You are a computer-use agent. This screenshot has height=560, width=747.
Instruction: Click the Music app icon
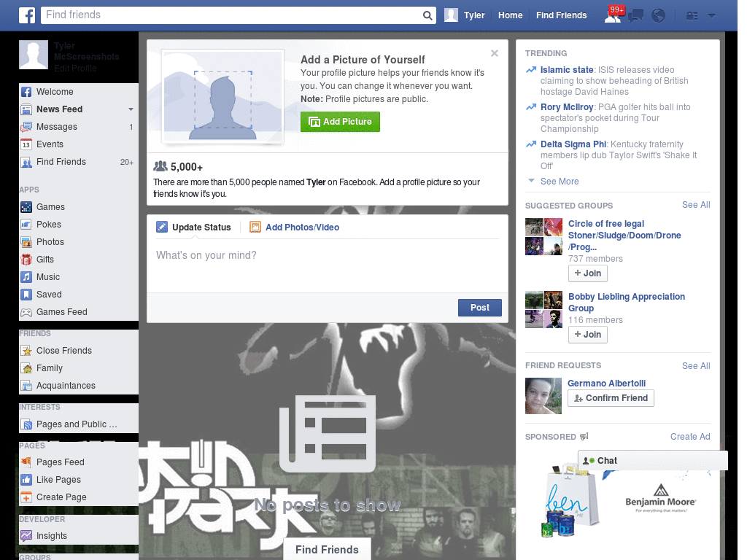coord(26,277)
